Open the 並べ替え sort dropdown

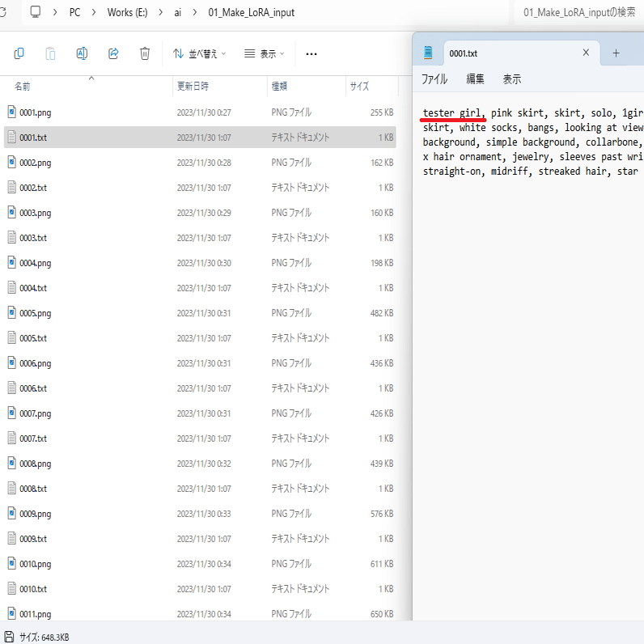(200, 54)
